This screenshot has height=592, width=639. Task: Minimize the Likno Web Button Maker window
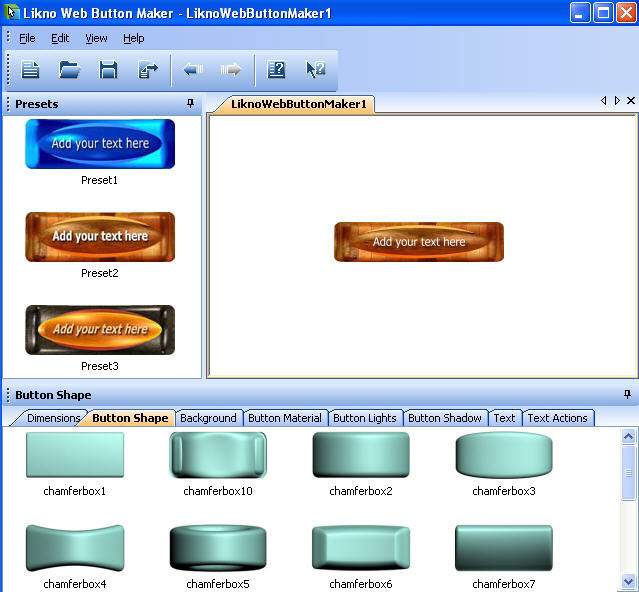580,13
